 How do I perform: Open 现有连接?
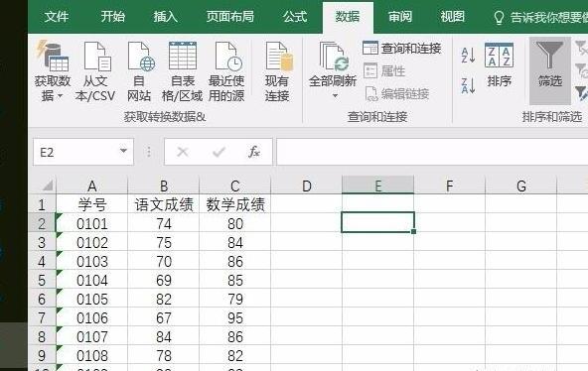tap(277, 71)
